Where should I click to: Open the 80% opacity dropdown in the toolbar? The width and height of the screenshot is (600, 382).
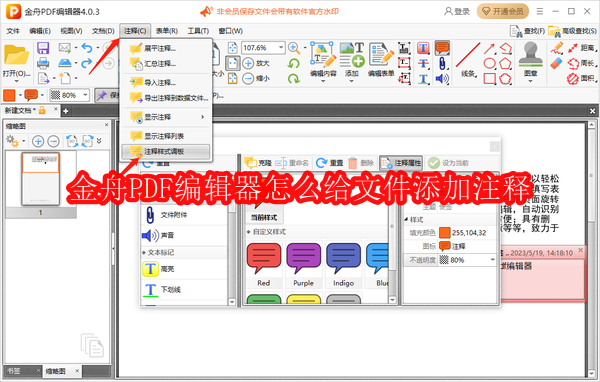(x=86, y=95)
